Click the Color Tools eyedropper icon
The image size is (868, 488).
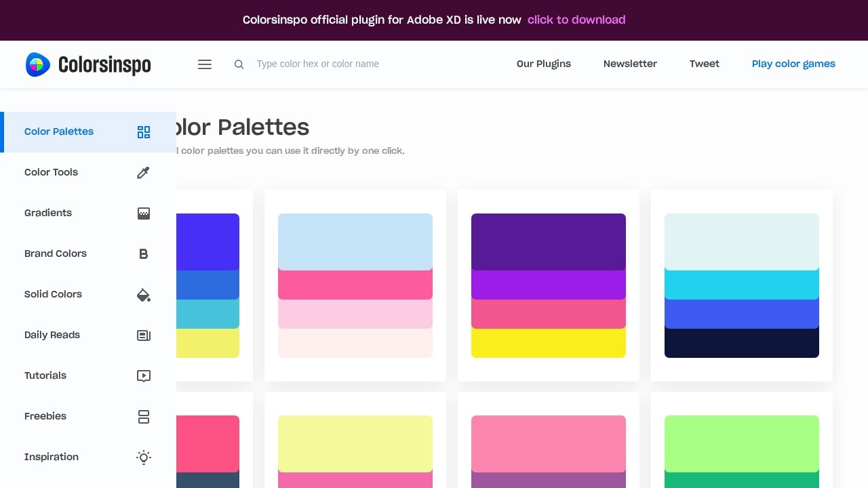click(144, 173)
